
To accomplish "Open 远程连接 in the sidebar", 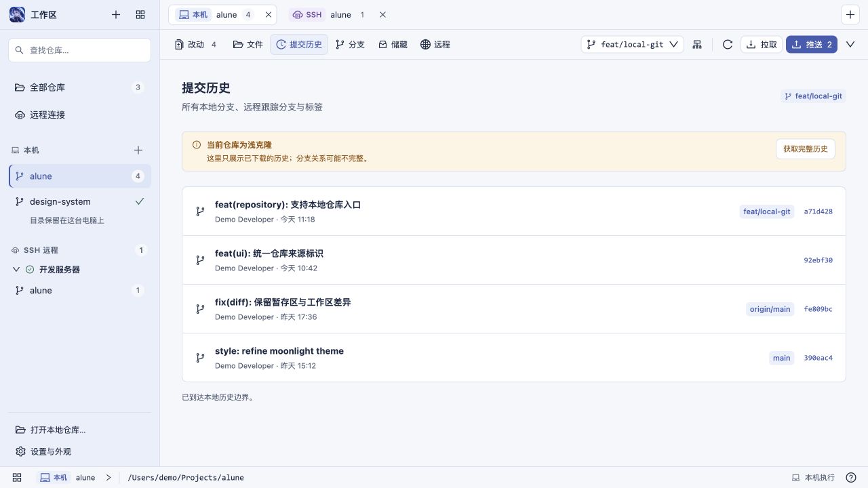I will pos(79,115).
